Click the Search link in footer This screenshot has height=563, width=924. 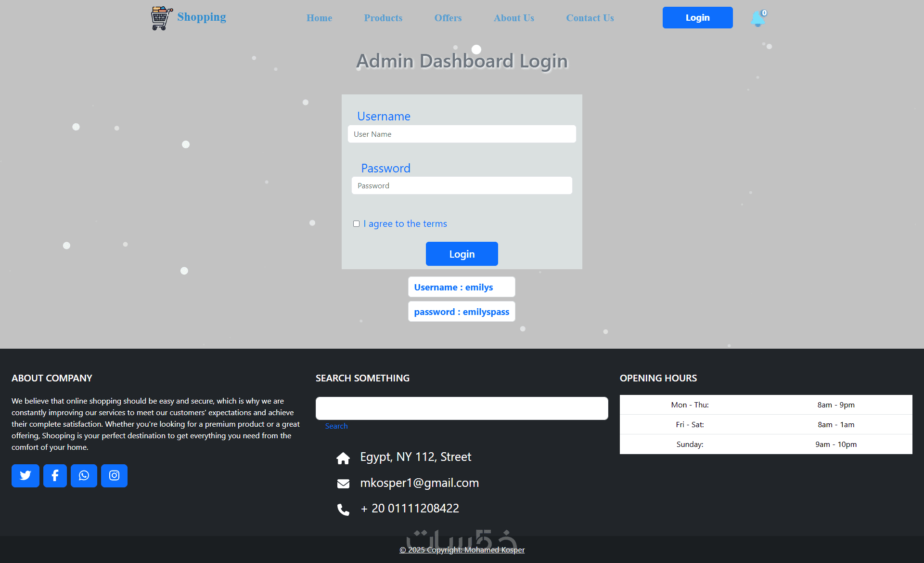[336, 426]
